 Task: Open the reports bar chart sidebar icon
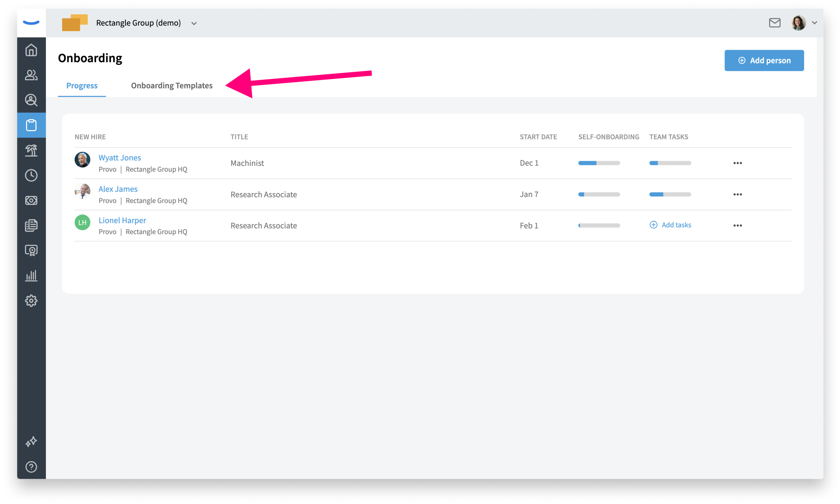pos(31,275)
